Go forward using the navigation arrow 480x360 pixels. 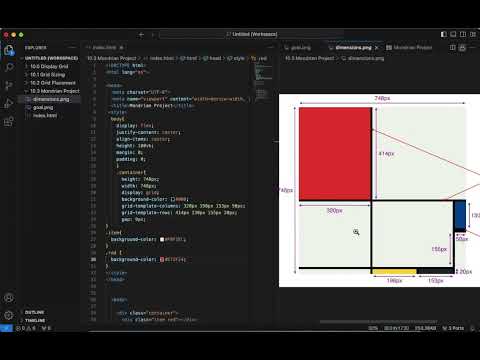[x=153, y=34]
